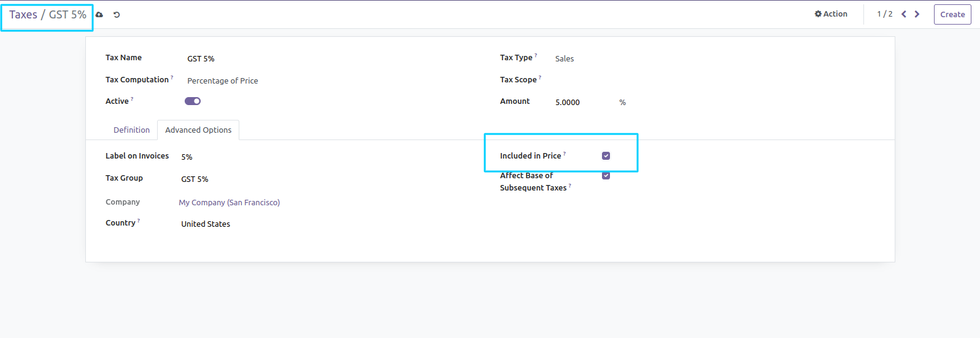
Task: Click the discard changes undo icon
Action: pos(117,15)
